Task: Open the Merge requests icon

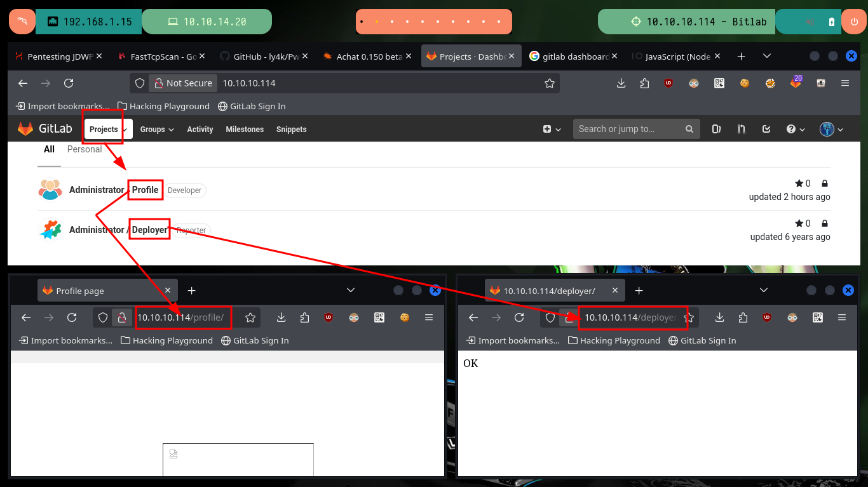Action: 742,129
